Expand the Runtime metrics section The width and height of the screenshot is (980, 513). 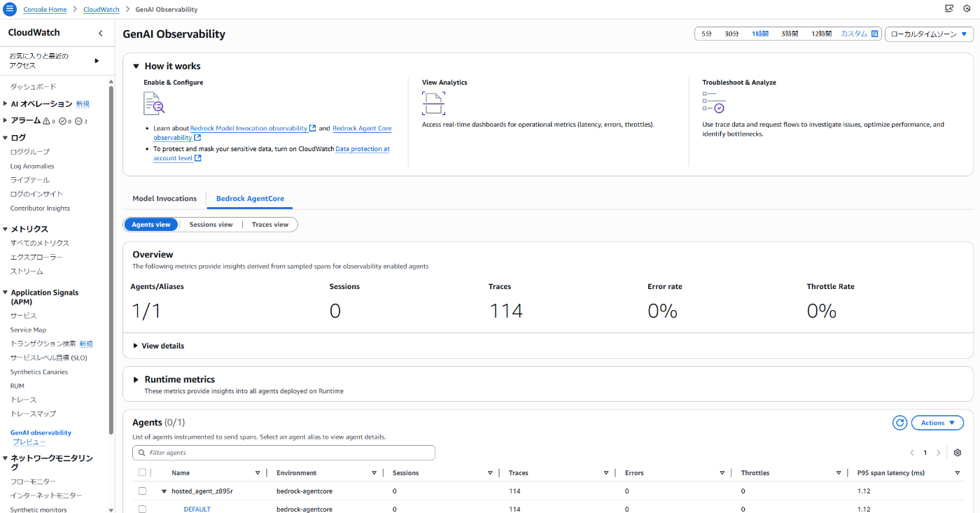click(136, 379)
